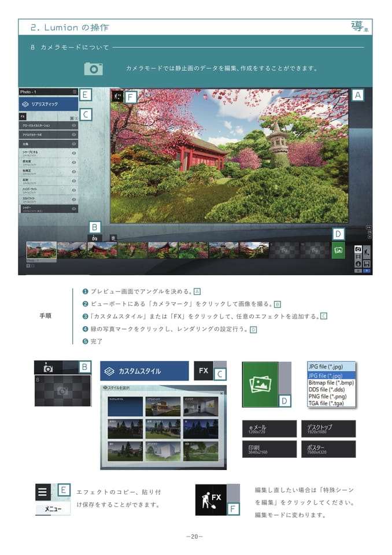Select the third photo thumbnail in strip
This screenshot has width=392, height=555.
pyautogui.click(x=102, y=250)
